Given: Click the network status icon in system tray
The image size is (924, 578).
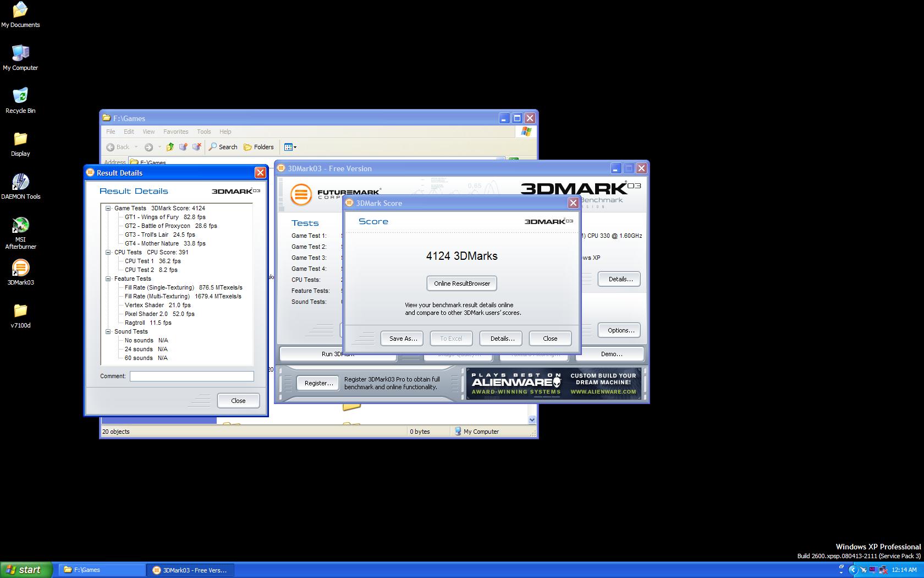Looking at the screenshot, I should click(x=883, y=571).
